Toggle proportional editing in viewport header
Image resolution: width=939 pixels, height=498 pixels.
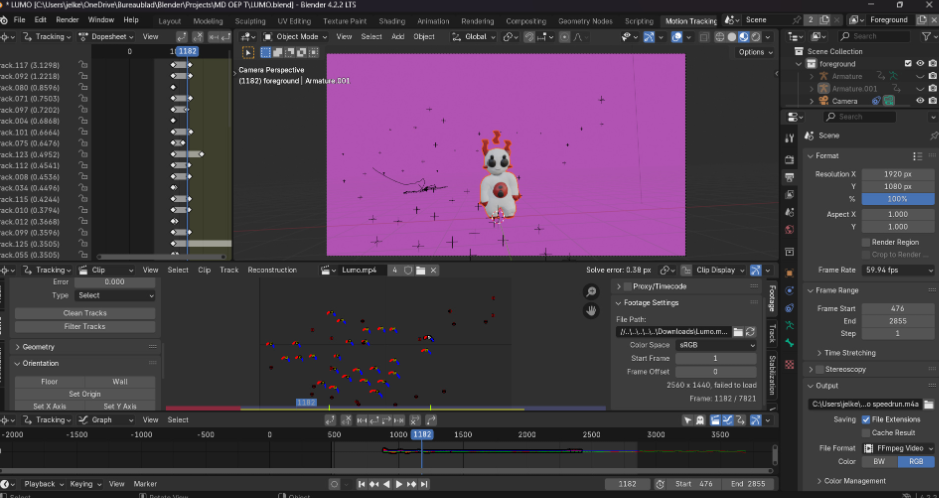tap(564, 37)
